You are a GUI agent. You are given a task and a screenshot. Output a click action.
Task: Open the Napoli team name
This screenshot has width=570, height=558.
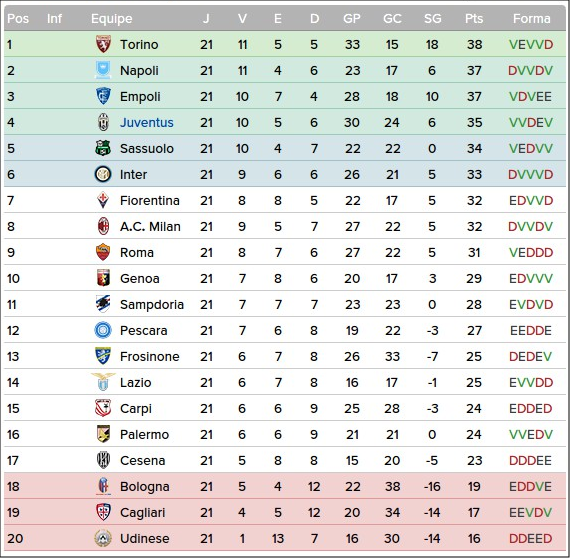click(139, 71)
